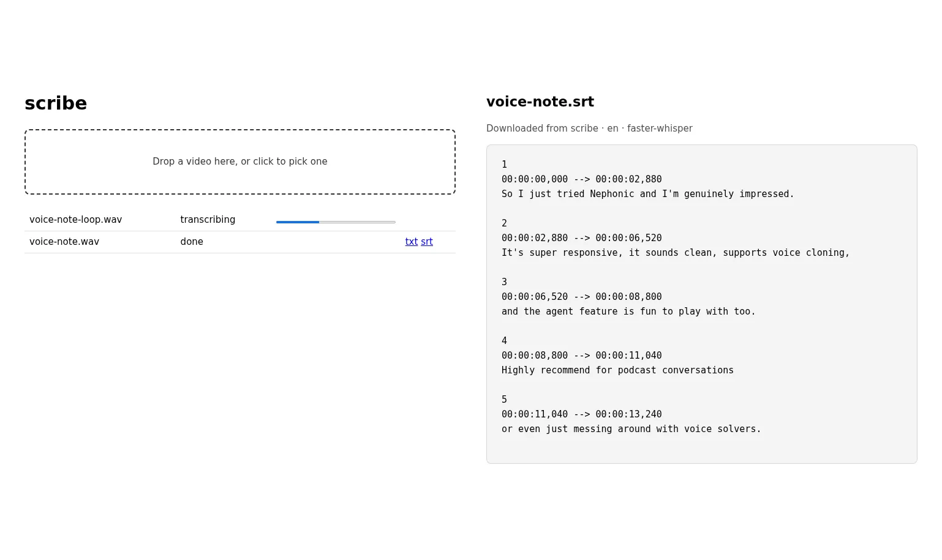Click the Highly recommend for podcast line
The height and width of the screenshot is (560, 942).
[617, 370]
